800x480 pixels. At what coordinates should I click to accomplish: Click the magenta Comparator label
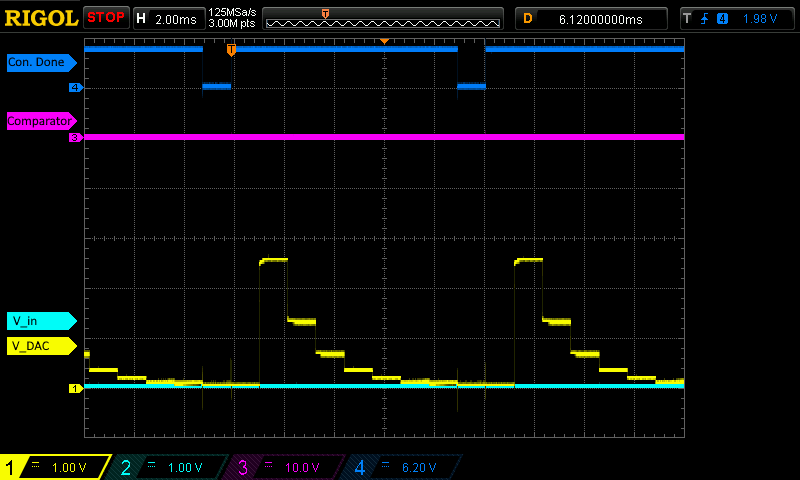[x=41, y=121]
